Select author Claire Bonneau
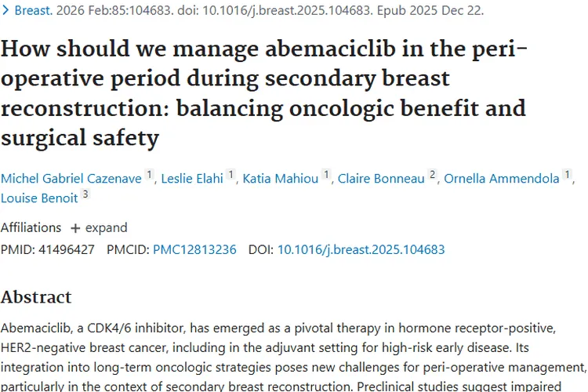Image resolution: width=588 pixels, height=392 pixels. tap(381, 179)
